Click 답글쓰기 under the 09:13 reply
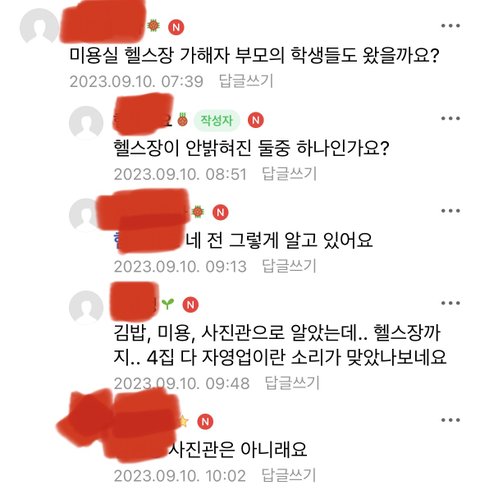The image size is (480, 499). pos(289,266)
